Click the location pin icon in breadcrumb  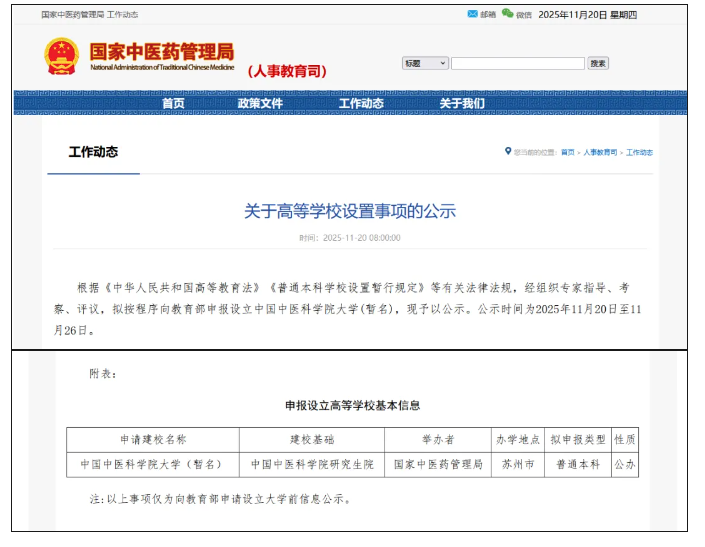click(x=508, y=152)
